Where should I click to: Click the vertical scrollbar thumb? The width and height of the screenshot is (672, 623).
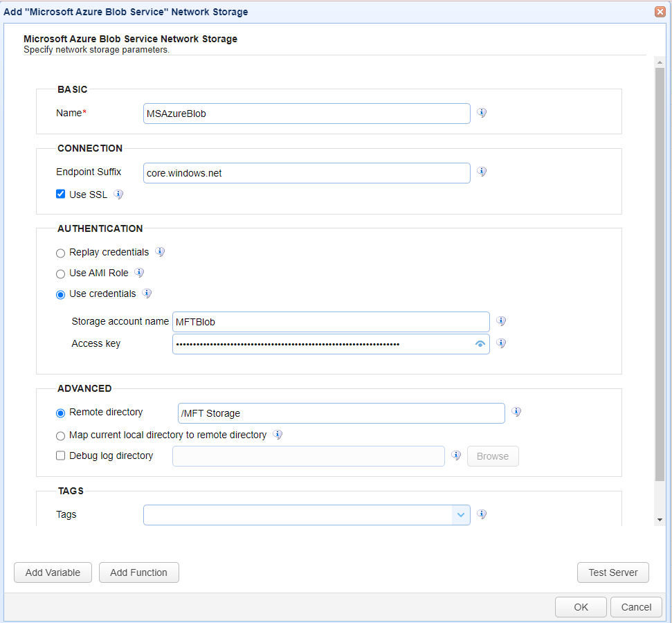(660, 274)
